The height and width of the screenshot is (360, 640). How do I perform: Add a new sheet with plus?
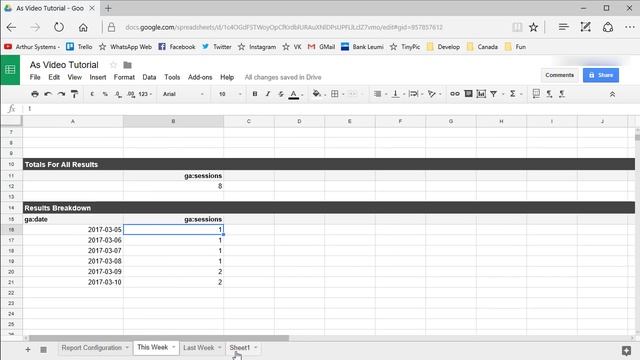tap(28, 349)
